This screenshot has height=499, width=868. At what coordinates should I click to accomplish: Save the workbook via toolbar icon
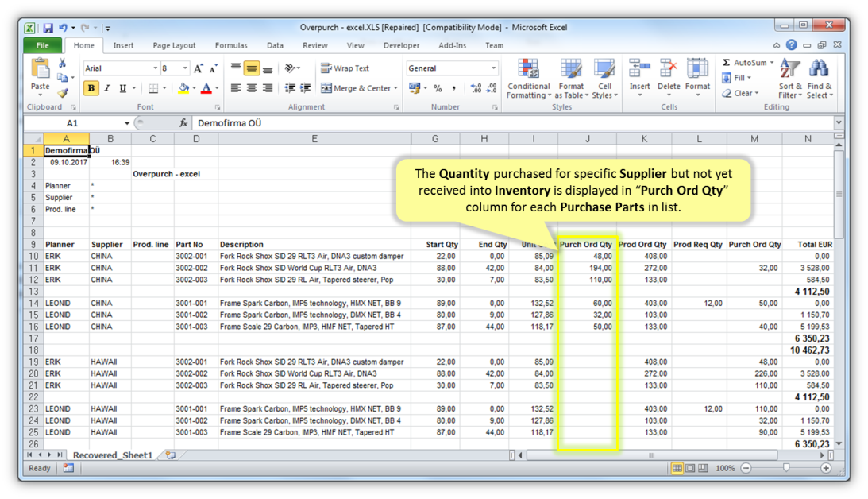tap(48, 27)
